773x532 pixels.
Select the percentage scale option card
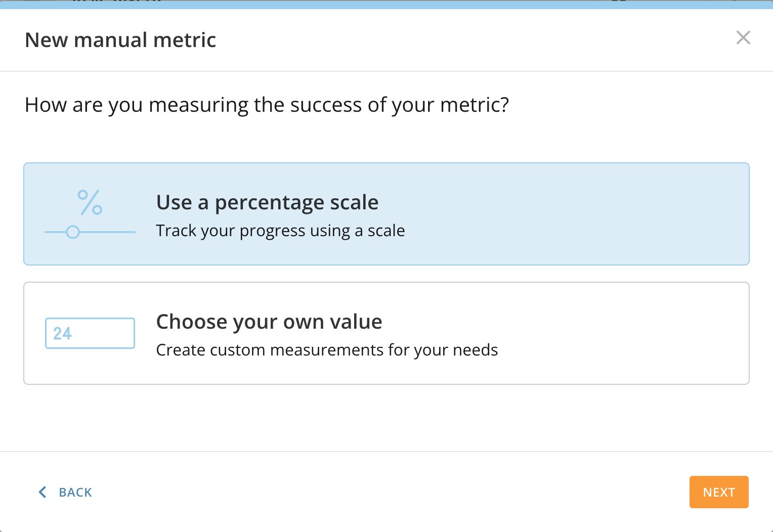pos(556,214)
